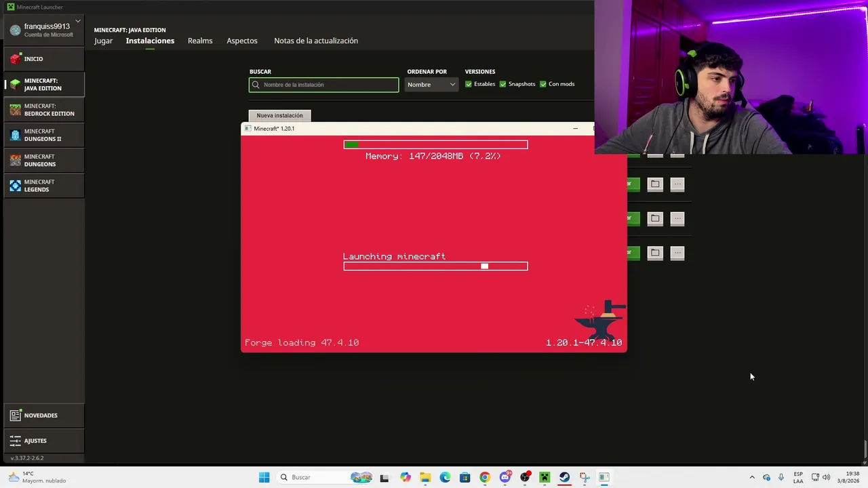Image resolution: width=868 pixels, height=488 pixels.
Task: Open the Ordenar por Nombre dropdown
Action: 431,85
